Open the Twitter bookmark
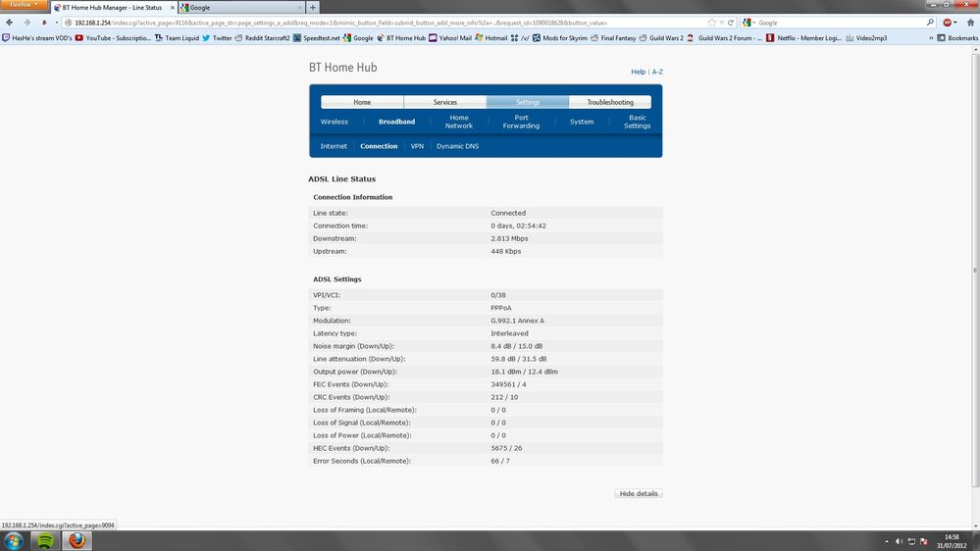 coord(217,38)
